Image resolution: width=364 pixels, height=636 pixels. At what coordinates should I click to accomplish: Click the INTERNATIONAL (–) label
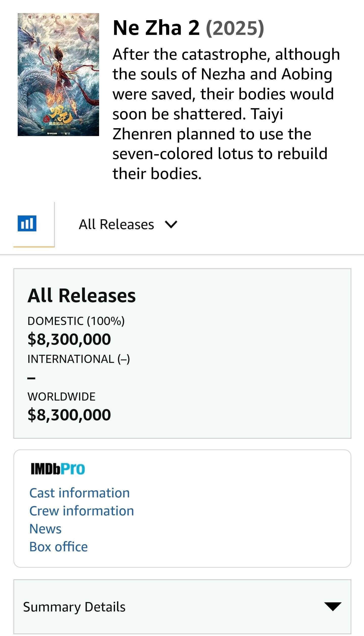click(x=79, y=359)
